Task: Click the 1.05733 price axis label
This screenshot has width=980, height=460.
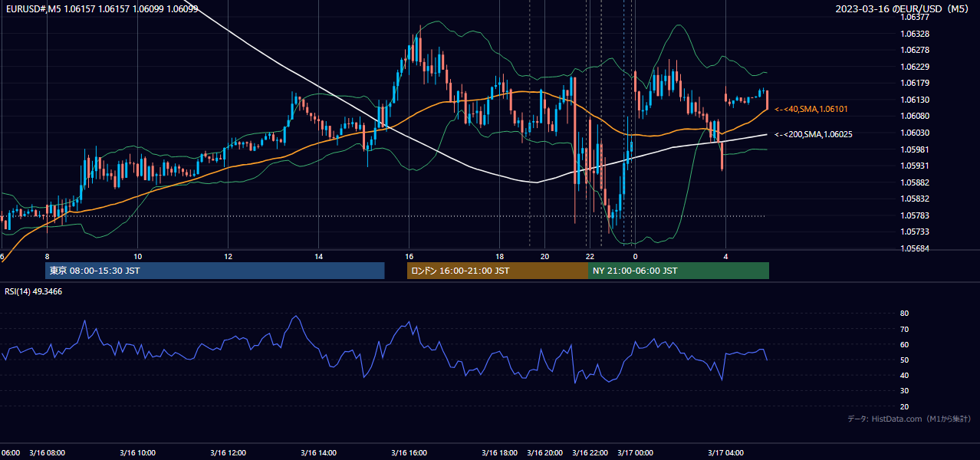Action: pos(915,232)
